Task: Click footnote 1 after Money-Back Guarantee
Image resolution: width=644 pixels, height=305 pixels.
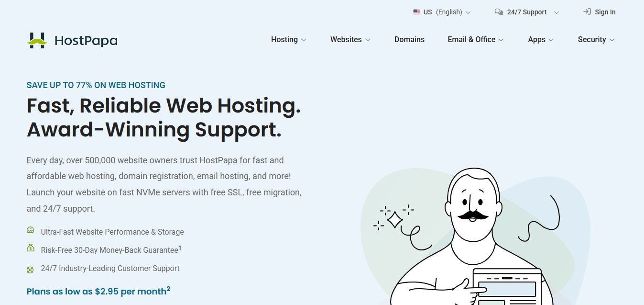Action: click(x=180, y=248)
